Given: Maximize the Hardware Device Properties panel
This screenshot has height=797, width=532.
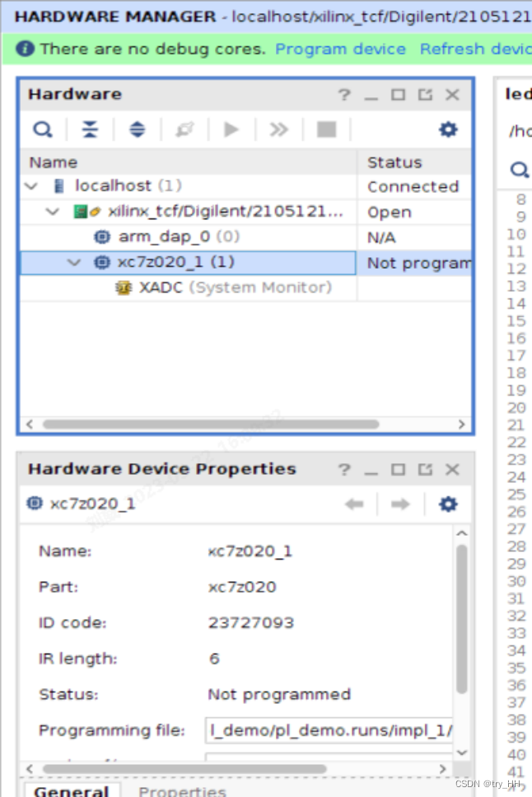Looking at the screenshot, I should coord(399,469).
